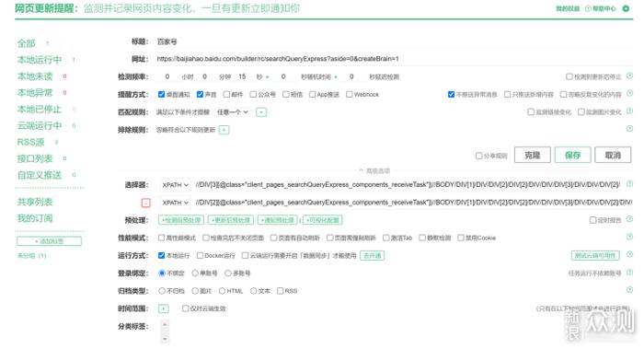Show the 本地未读 task list

coord(35,76)
